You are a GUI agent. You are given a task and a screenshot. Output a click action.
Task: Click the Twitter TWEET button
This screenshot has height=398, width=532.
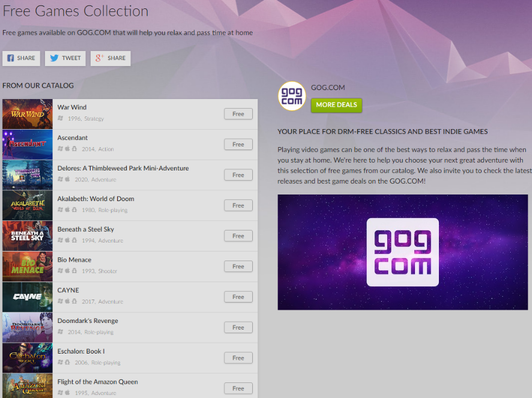tap(65, 58)
